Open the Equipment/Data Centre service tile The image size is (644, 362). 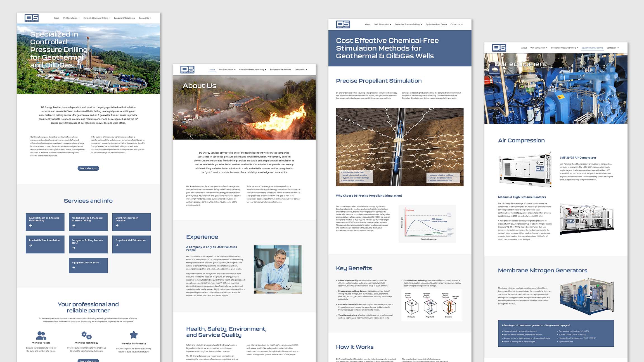coord(88,265)
